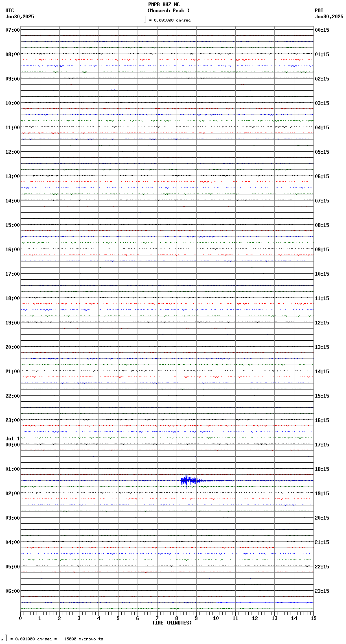
Task: Click the 06:00 UTC row label
Action: tap(13, 591)
